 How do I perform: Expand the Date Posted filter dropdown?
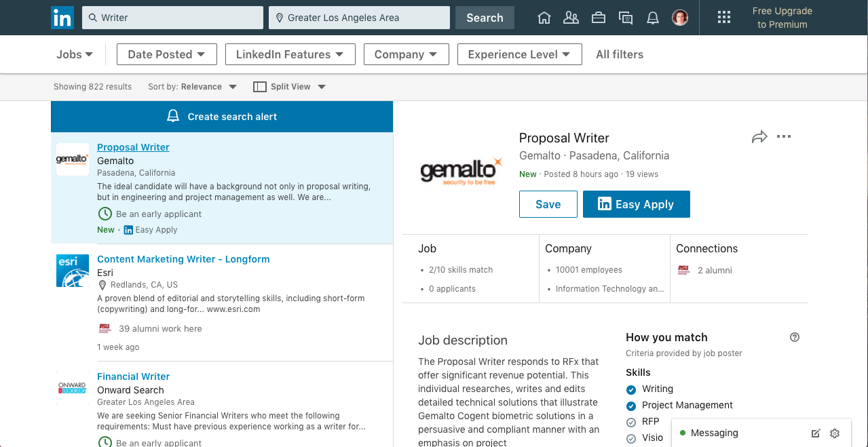click(x=166, y=54)
